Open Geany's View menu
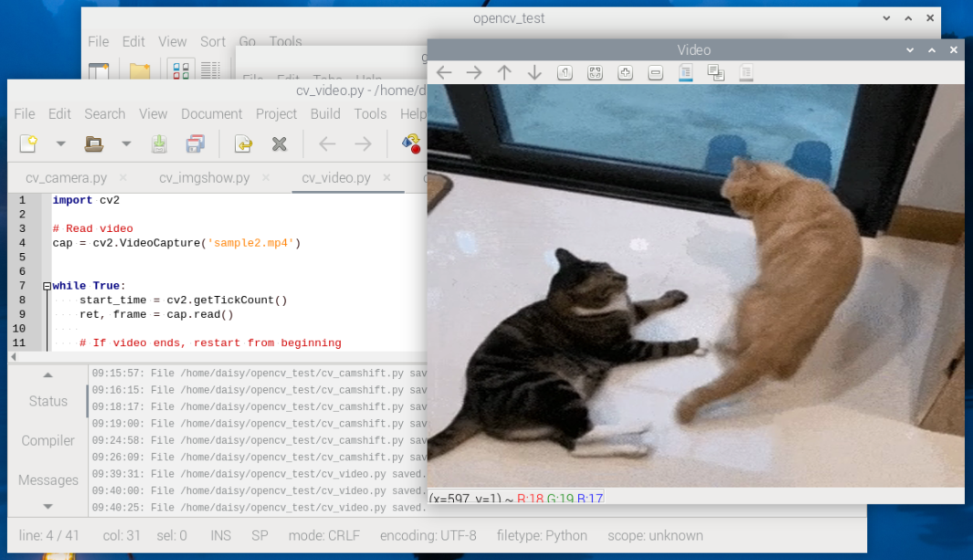973x560 pixels. tap(153, 113)
